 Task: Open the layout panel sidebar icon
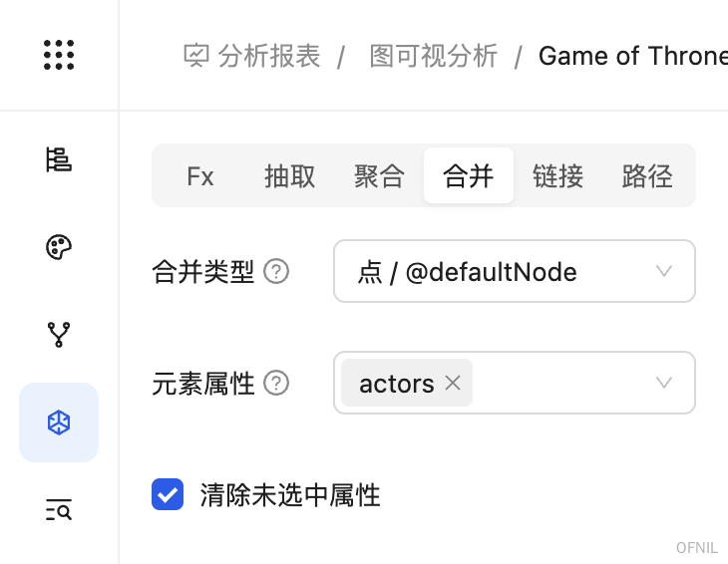pos(59,159)
